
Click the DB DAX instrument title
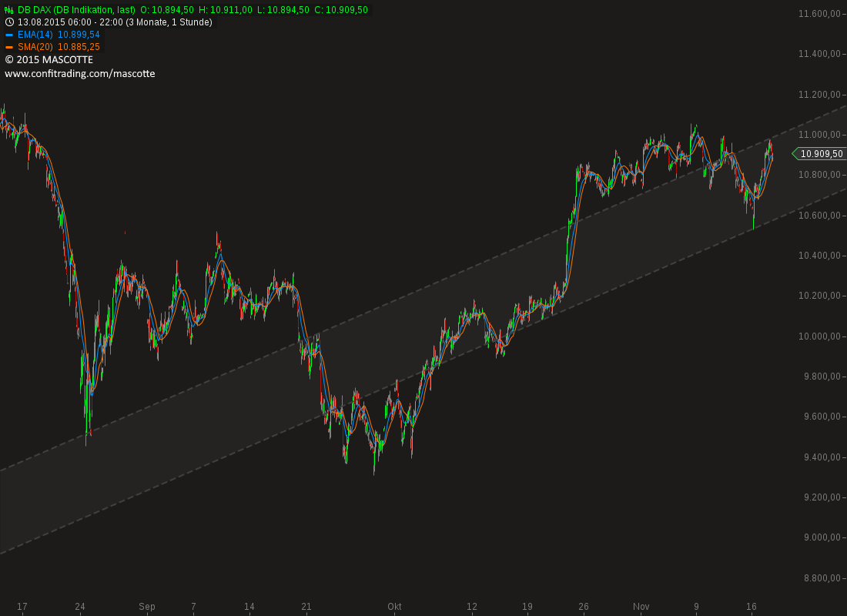point(77,10)
